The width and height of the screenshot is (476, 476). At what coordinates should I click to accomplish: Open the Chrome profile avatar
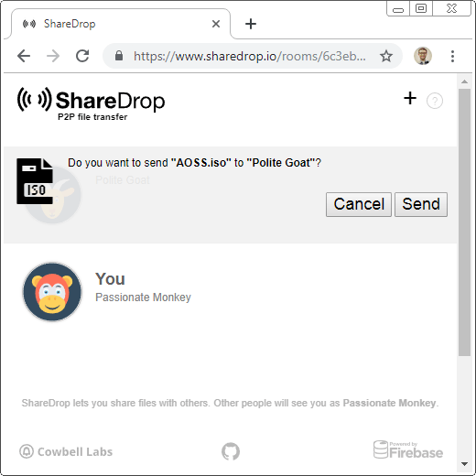[x=423, y=56]
